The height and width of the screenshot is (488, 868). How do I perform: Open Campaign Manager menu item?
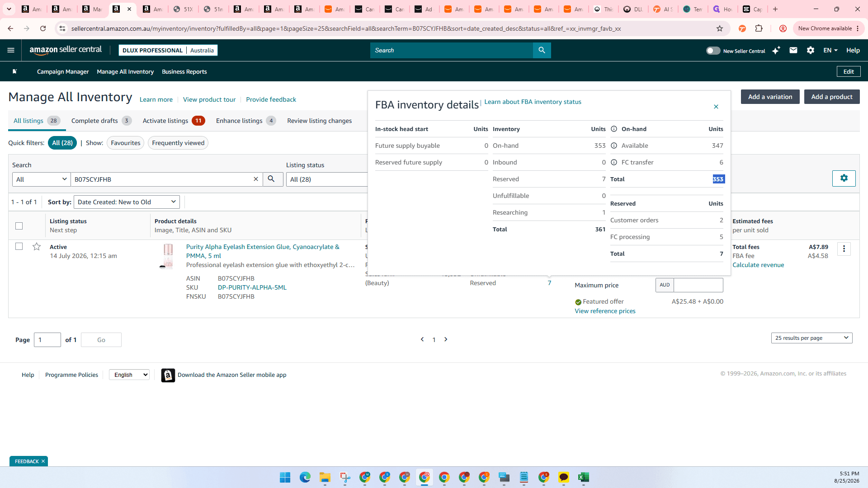click(x=63, y=71)
